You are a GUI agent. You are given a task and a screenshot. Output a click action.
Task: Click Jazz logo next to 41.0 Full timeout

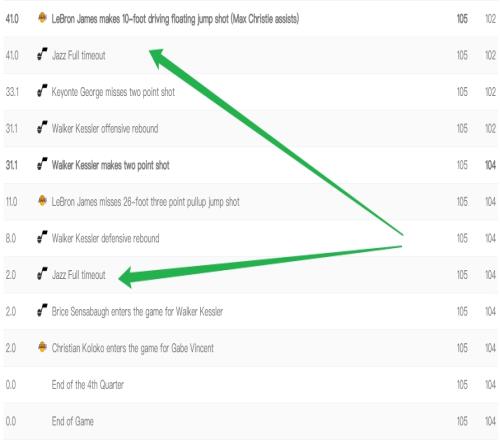(x=42, y=54)
